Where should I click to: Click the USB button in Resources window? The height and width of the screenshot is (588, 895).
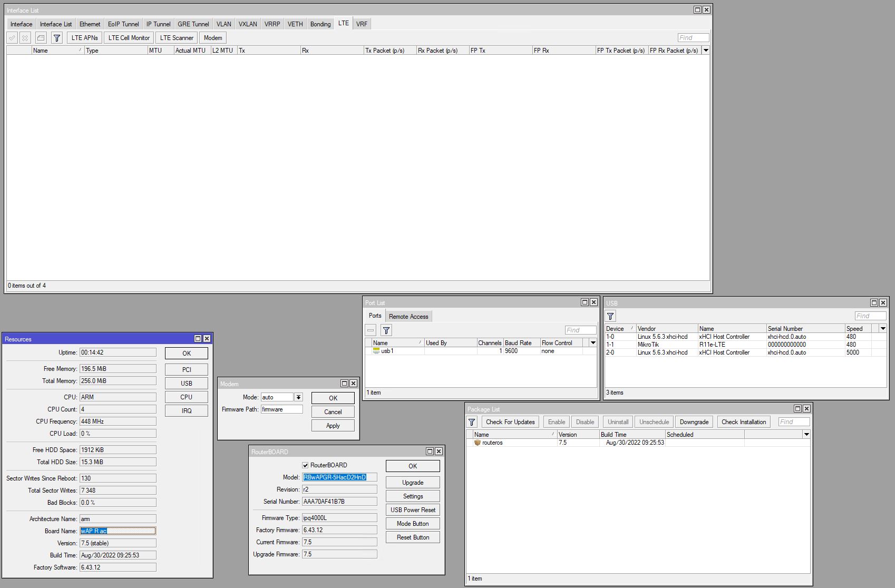click(187, 384)
